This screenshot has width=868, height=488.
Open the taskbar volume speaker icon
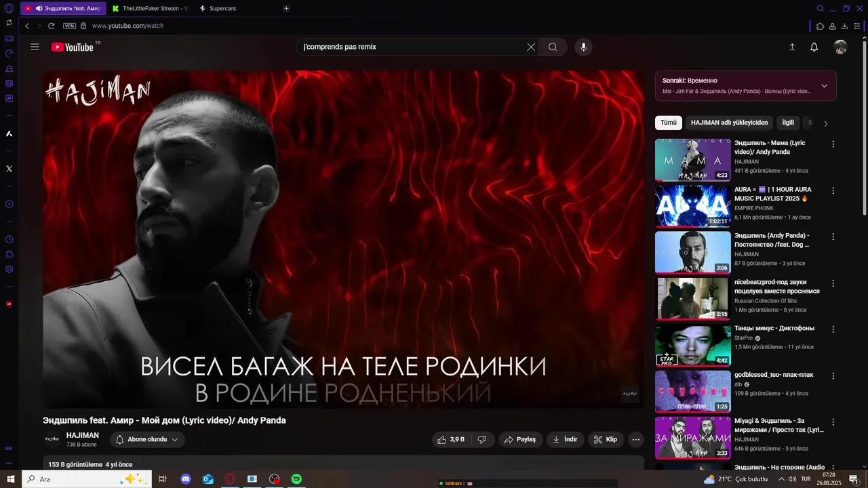792,479
